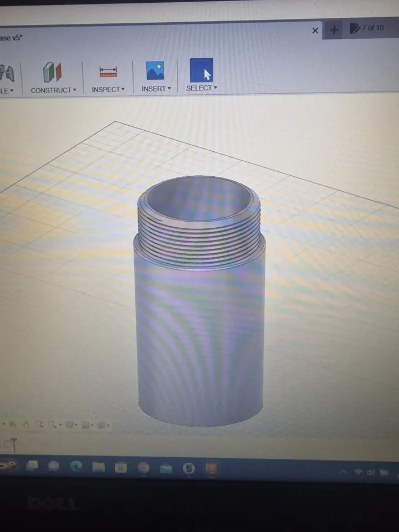The height and width of the screenshot is (532, 399).
Task: Activate the Select tool icon
Action: [202, 70]
